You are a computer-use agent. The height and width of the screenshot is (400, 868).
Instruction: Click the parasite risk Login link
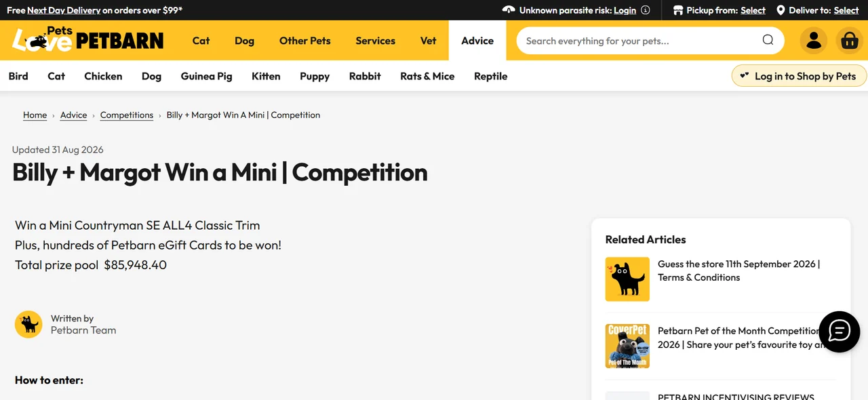625,10
